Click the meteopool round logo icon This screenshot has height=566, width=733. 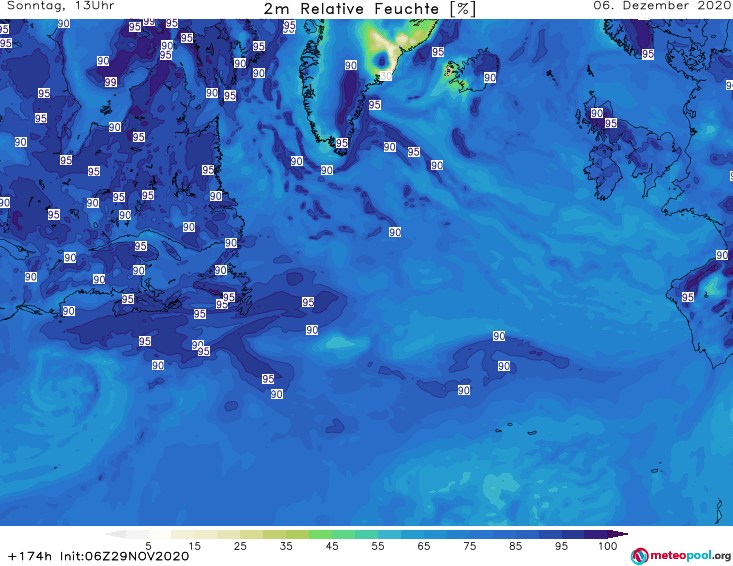coord(639,556)
